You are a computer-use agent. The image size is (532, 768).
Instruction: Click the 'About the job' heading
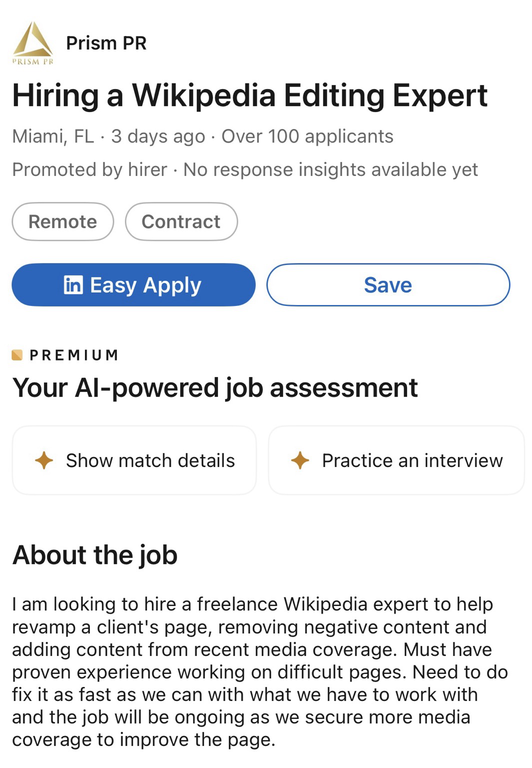[95, 554]
